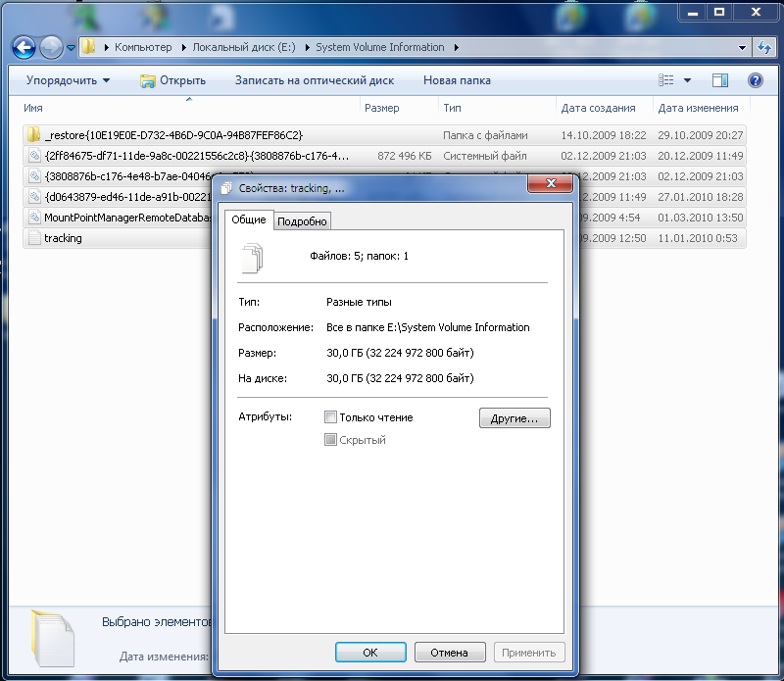The height and width of the screenshot is (681, 784).
Task: Click date 20.12.2009 11:49 modification cell
Action: tap(701, 156)
